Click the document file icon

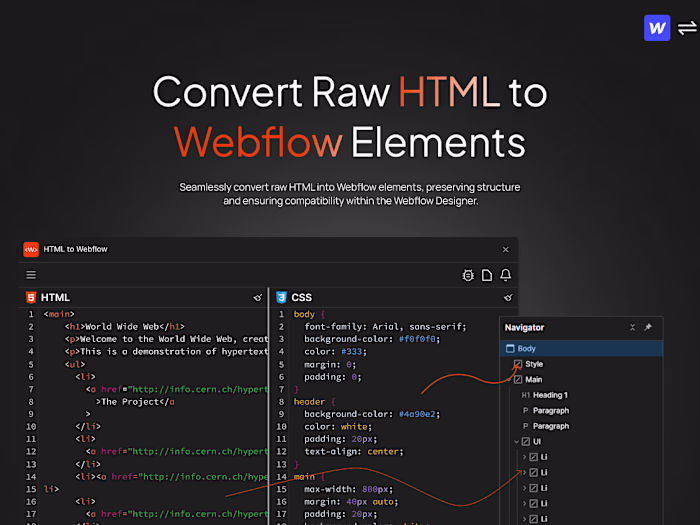[487, 275]
